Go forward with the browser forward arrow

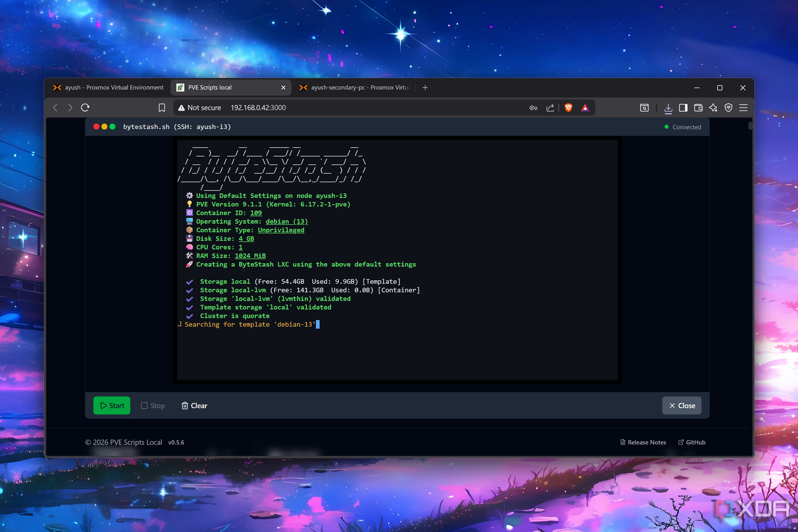tap(70, 108)
